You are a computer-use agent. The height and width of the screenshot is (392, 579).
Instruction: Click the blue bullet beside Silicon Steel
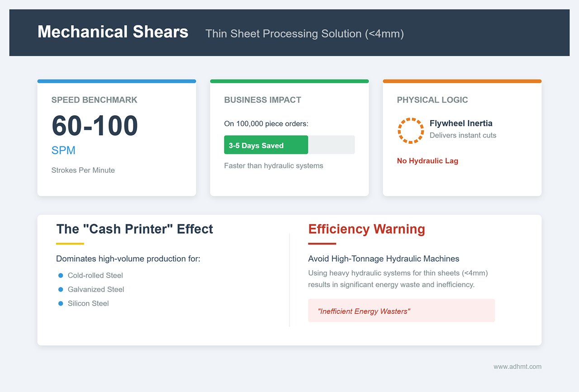tap(61, 303)
